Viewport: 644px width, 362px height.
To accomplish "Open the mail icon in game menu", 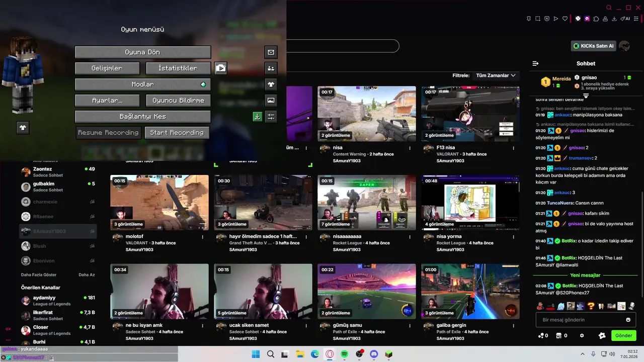I will pos(271,52).
